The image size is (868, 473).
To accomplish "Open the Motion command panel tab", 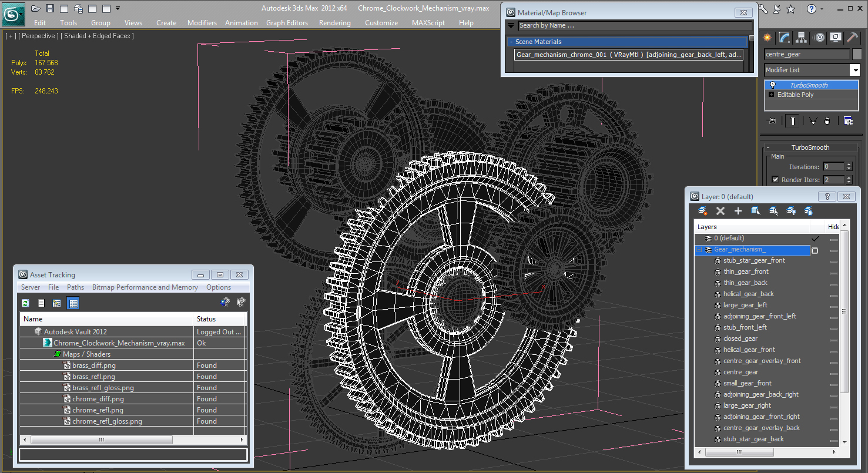I will (819, 38).
